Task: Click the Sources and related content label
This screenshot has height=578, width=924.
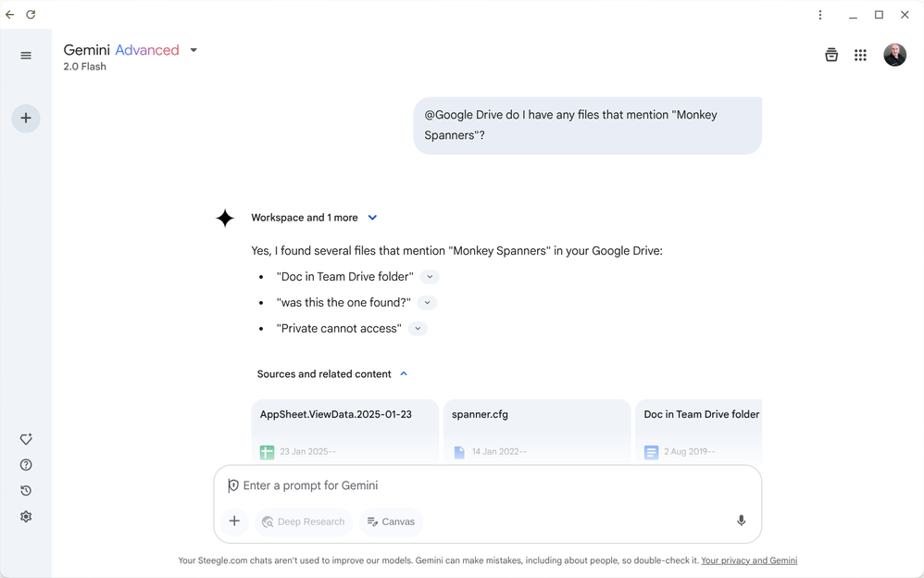Action: 324,374
